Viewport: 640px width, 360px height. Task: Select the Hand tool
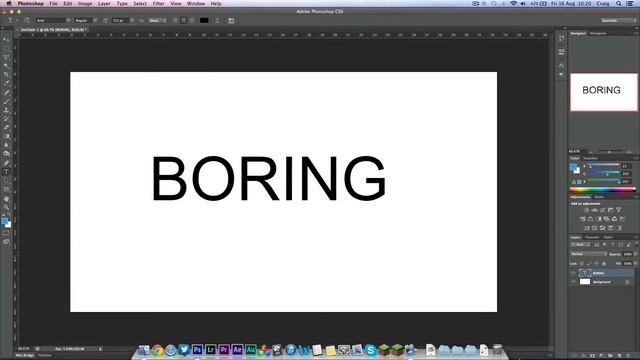pyautogui.click(x=6, y=199)
